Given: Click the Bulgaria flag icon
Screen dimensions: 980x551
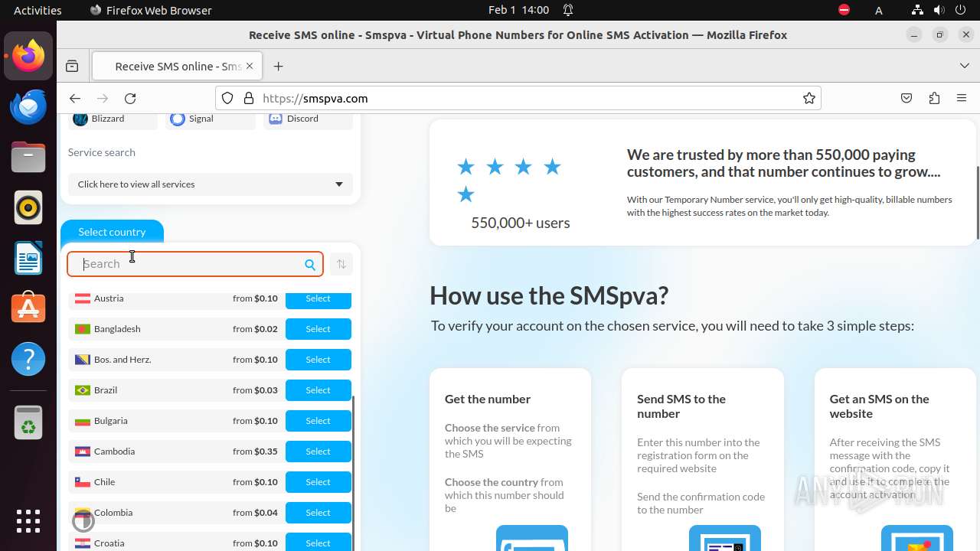Looking at the screenshot, I should [83, 421].
